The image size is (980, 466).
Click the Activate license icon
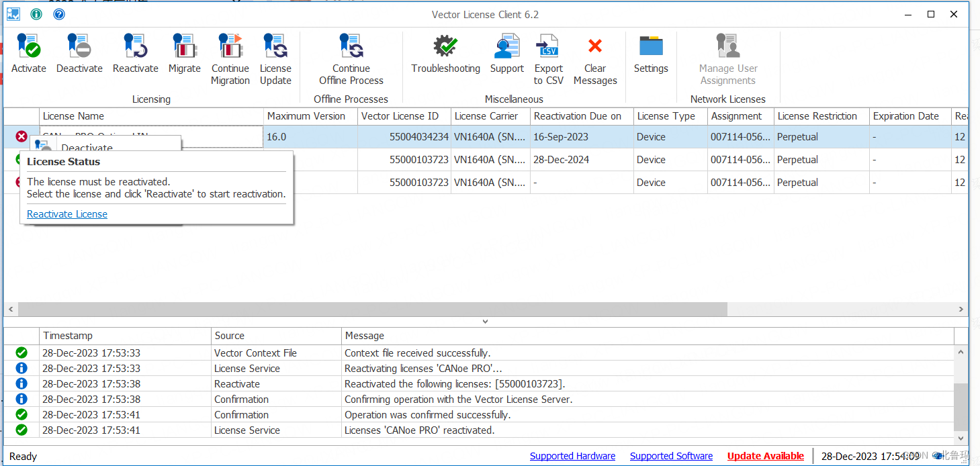[x=28, y=52]
